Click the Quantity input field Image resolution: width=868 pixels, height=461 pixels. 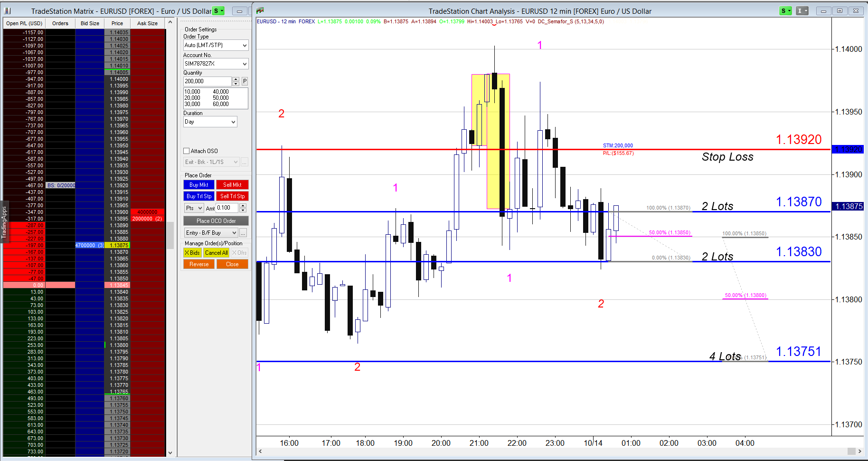click(208, 81)
